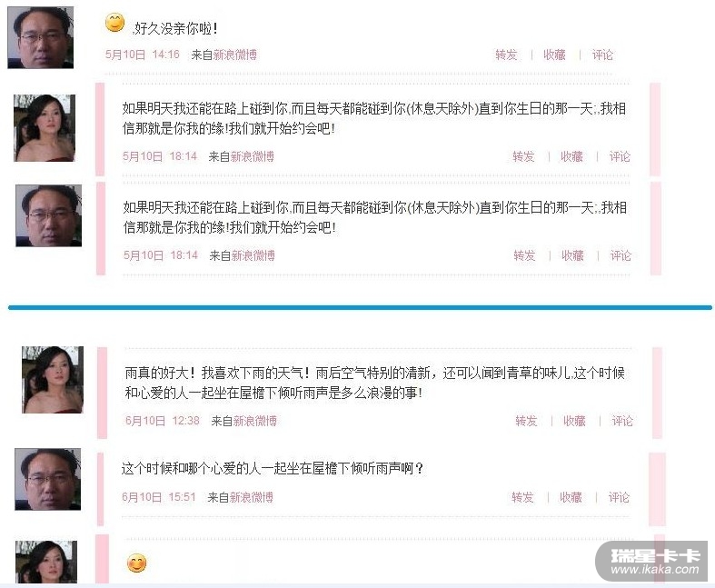Click the smiley emoji in the bottom post

[137, 563]
